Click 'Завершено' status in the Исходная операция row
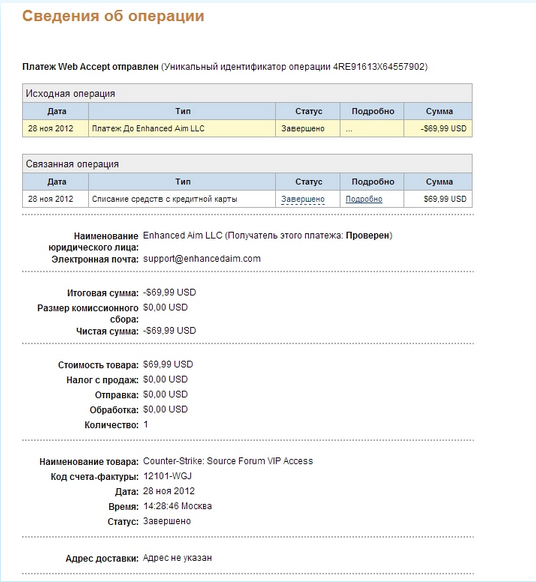536x582 pixels. click(x=303, y=128)
